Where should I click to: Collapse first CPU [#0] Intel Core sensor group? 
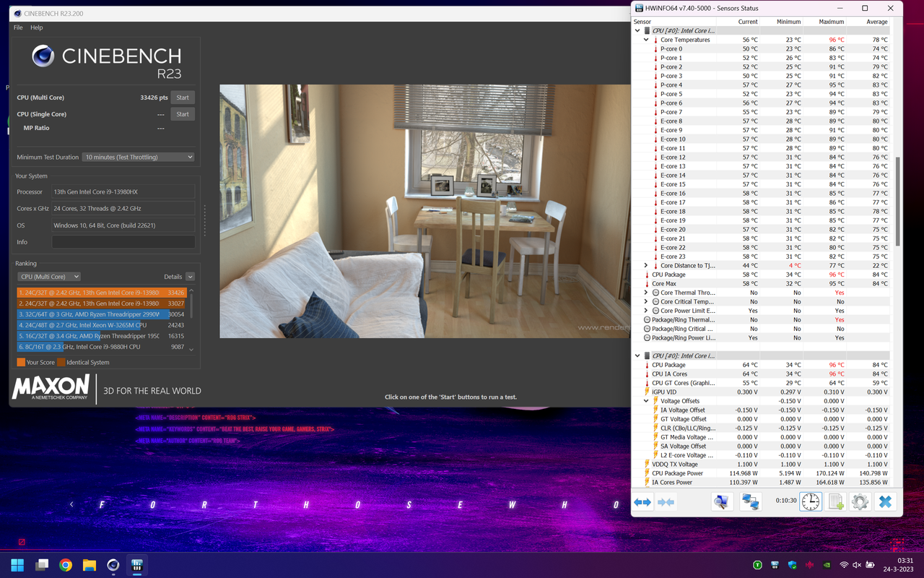coord(637,31)
